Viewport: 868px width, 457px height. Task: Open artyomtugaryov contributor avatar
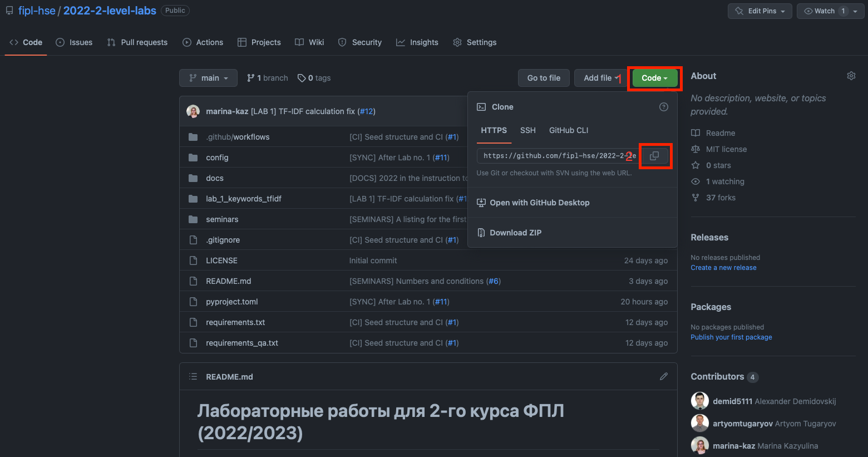click(x=700, y=423)
